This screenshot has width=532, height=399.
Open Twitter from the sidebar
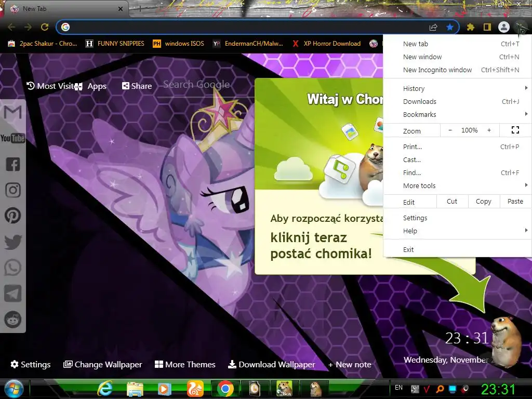click(13, 242)
